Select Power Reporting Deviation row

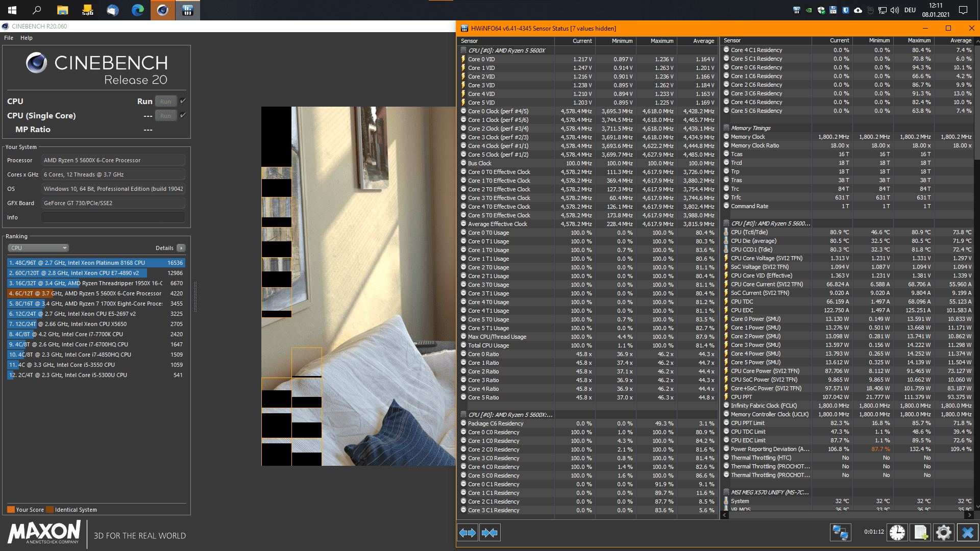pyautogui.click(x=847, y=449)
